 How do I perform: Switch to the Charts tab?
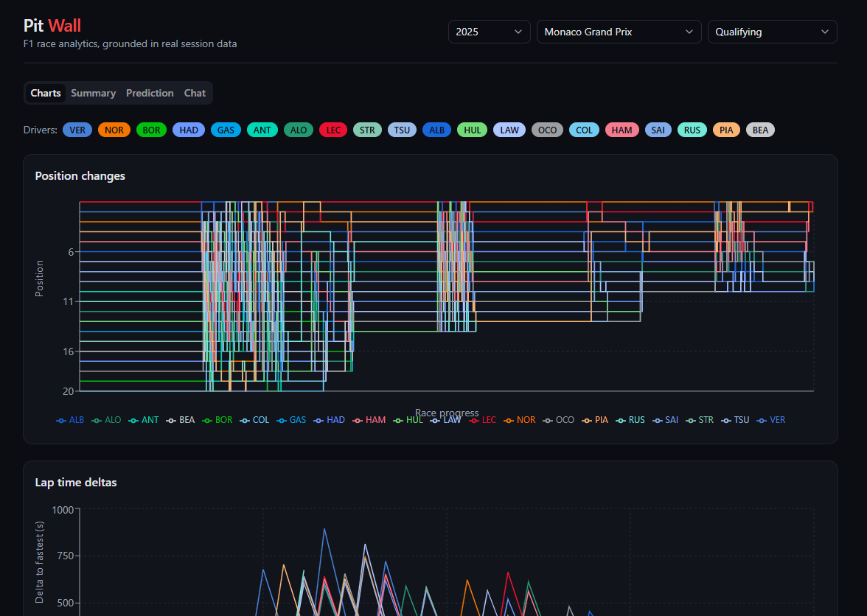coord(46,93)
